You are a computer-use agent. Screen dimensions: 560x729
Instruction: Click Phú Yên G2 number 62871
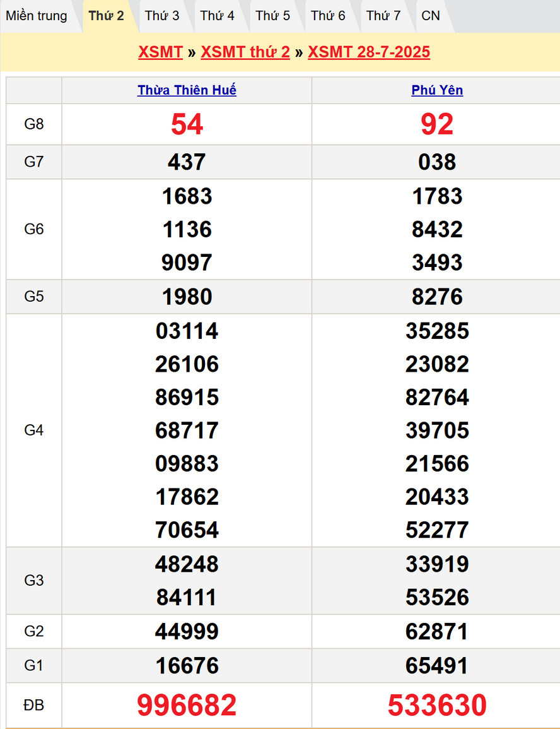(437, 631)
